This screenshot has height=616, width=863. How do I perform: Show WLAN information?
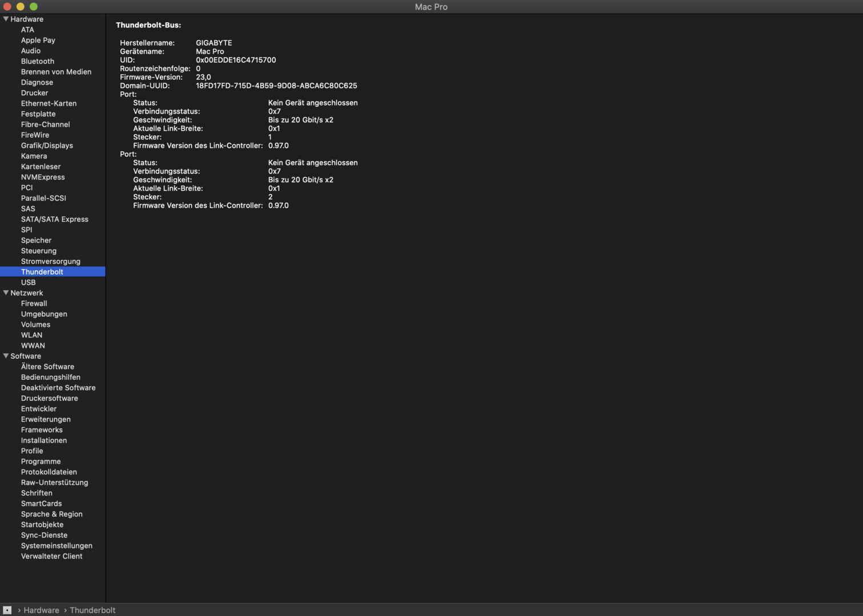tap(31, 335)
